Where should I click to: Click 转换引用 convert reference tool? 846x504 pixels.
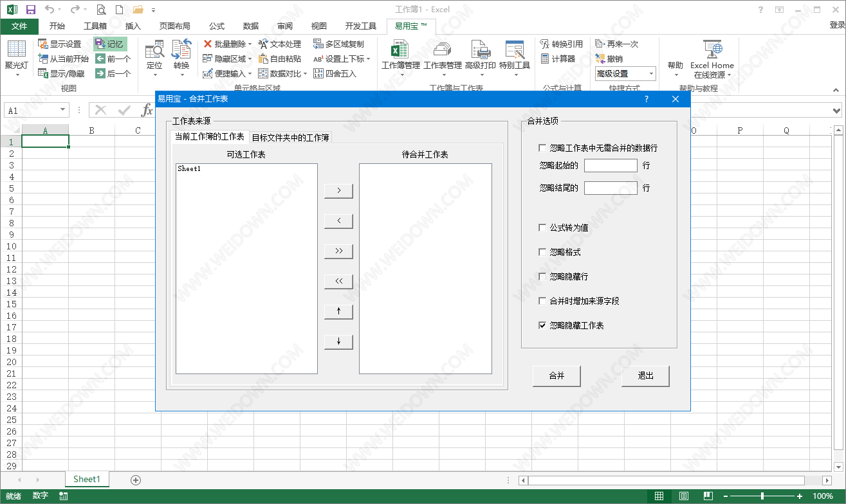[562, 44]
